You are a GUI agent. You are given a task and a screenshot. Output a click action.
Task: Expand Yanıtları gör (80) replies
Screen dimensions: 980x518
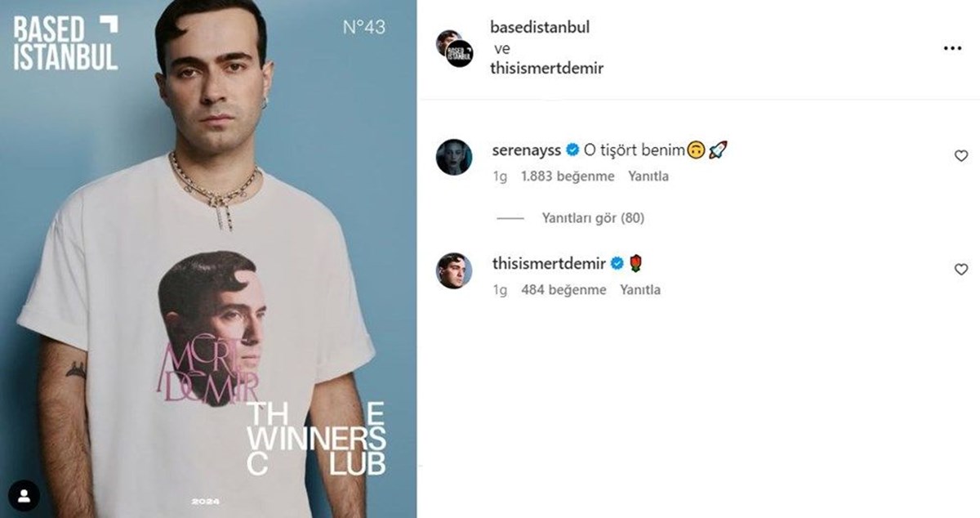pyautogui.click(x=593, y=218)
